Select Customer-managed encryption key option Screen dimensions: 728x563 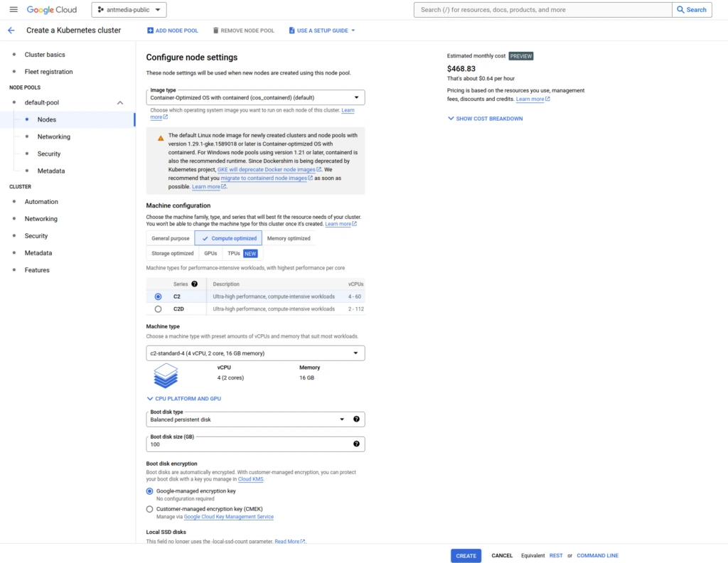(x=149, y=509)
